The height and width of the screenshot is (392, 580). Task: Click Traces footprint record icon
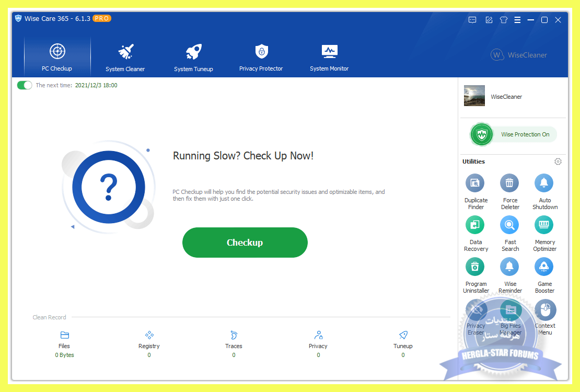[x=234, y=335]
